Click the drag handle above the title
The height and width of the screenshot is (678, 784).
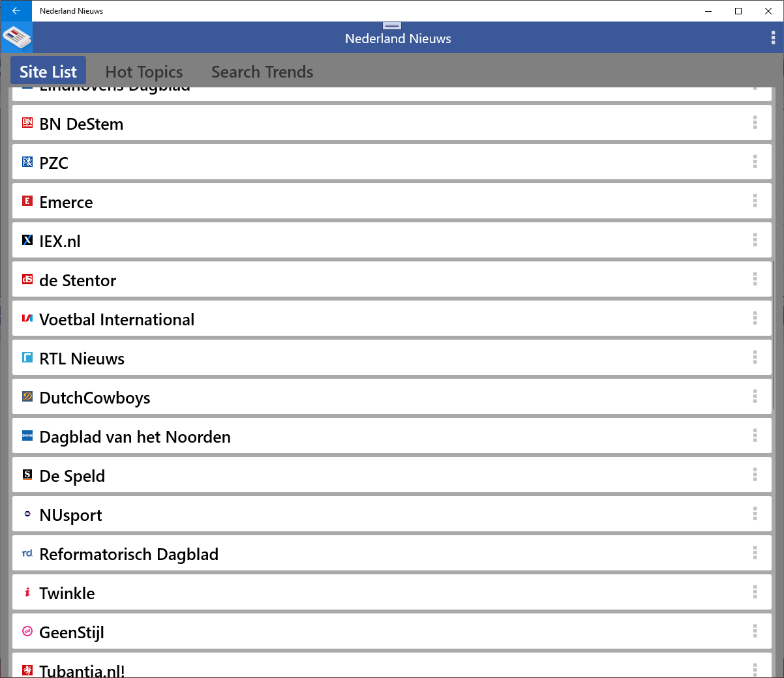pyautogui.click(x=392, y=26)
